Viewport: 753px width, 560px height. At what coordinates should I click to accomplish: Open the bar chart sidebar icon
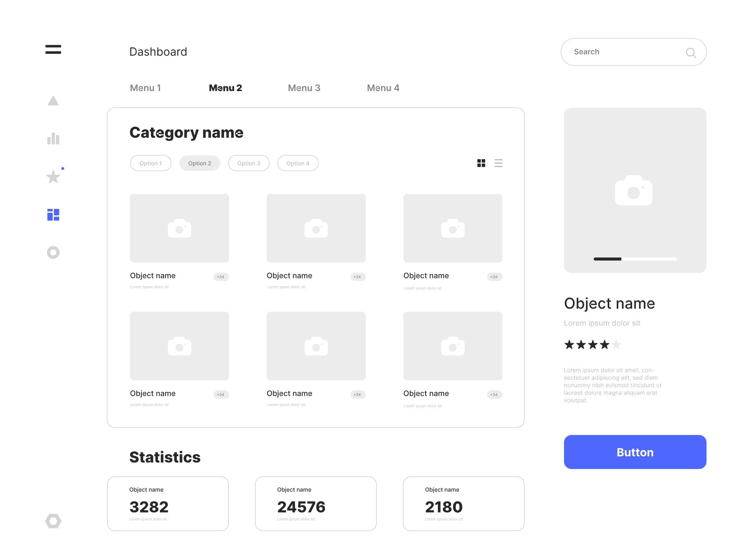(x=53, y=138)
